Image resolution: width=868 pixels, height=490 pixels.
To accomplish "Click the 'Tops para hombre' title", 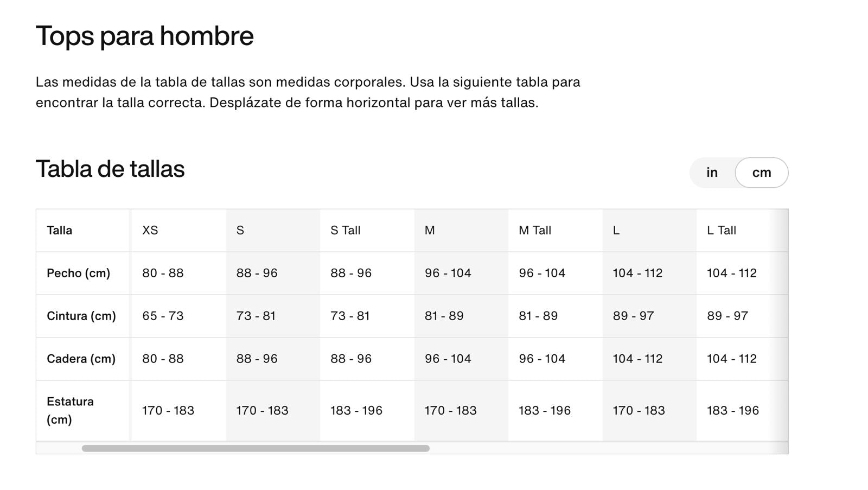I will click(145, 36).
